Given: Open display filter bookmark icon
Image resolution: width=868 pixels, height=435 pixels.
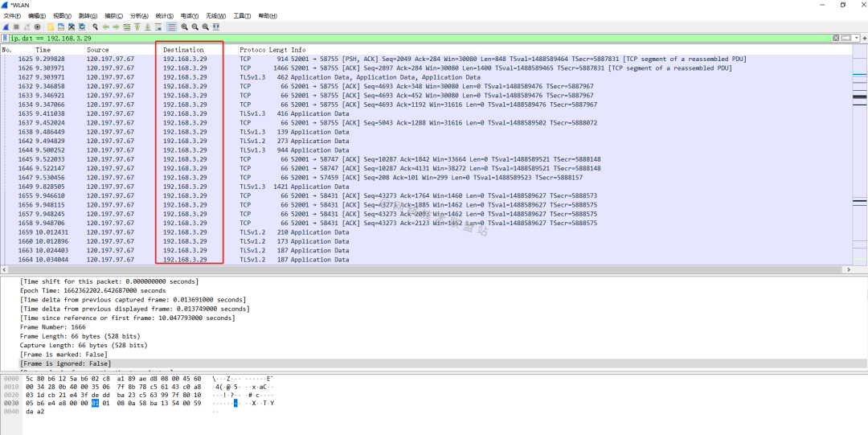Looking at the screenshot, I should coord(5,39).
